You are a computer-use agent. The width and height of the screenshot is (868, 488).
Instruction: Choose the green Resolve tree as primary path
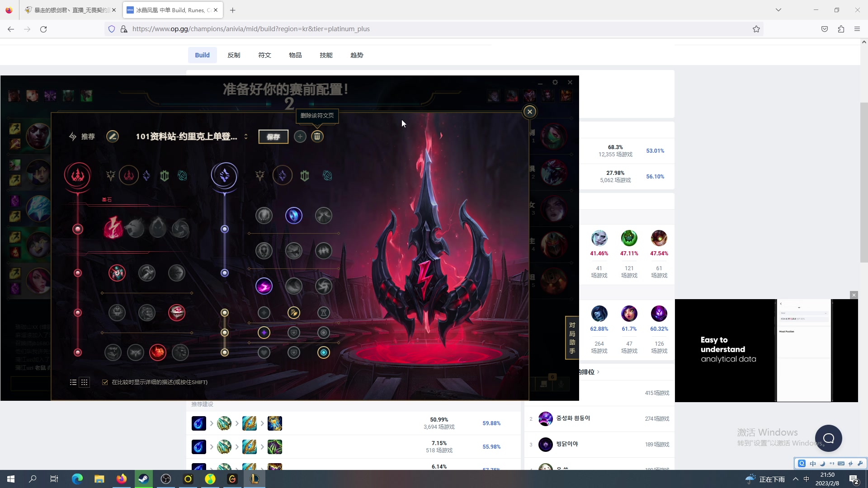[164, 176]
